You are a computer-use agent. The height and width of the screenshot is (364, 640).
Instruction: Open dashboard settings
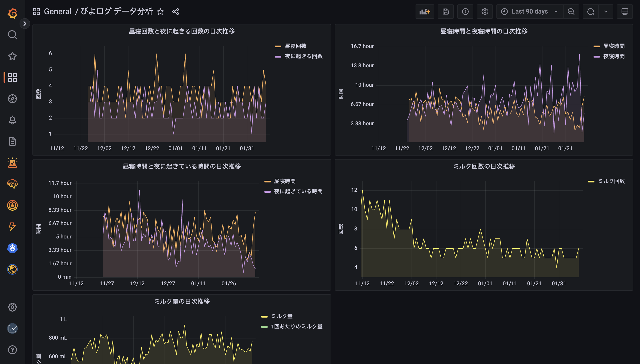[484, 12]
